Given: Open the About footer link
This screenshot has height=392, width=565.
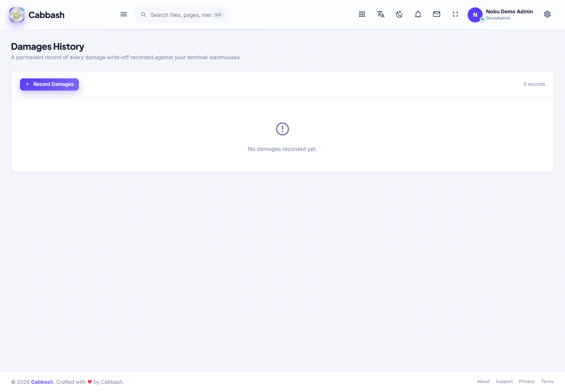Looking at the screenshot, I should pos(483,381).
